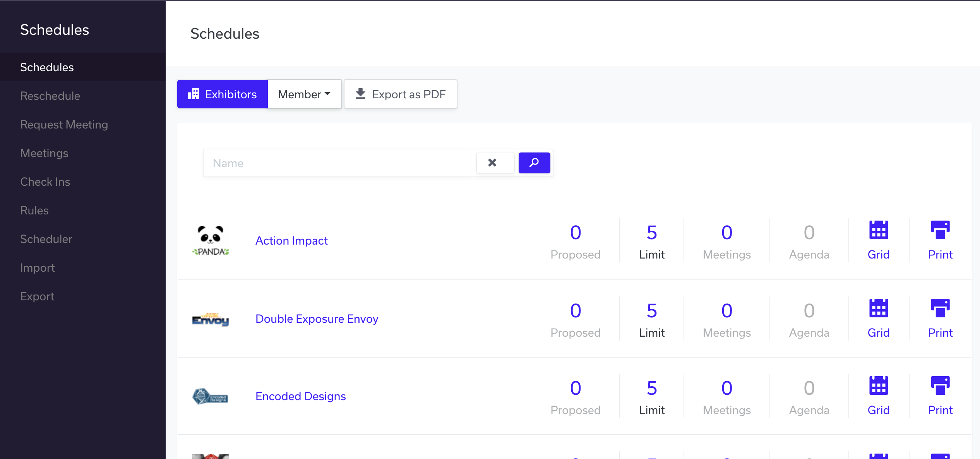
Task: Click Action Impact's Meetings count
Action: (727, 233)
